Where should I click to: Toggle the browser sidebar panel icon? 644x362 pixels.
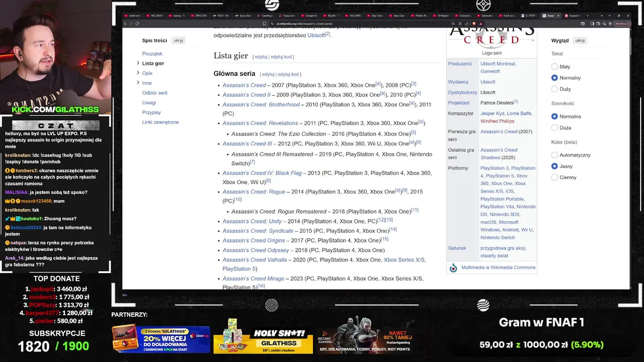[x=592, y=24]
